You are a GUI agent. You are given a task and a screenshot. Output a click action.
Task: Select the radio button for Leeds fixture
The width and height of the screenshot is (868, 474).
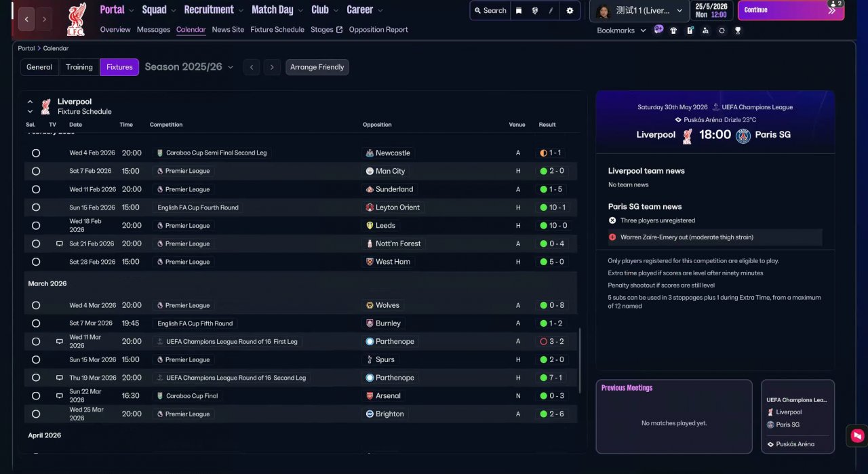coord(36,225)
